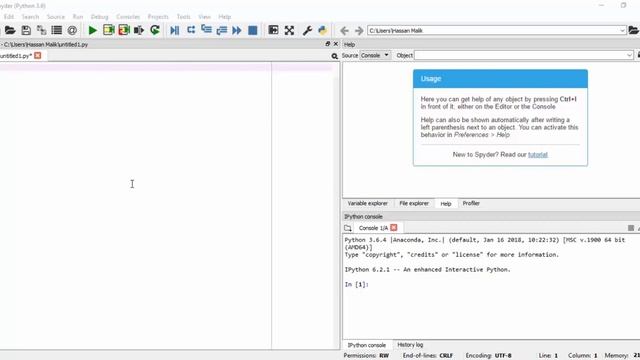The height and width of the screenshot is (360, 640).
Task: Save the current file
Action: point(26,30)
